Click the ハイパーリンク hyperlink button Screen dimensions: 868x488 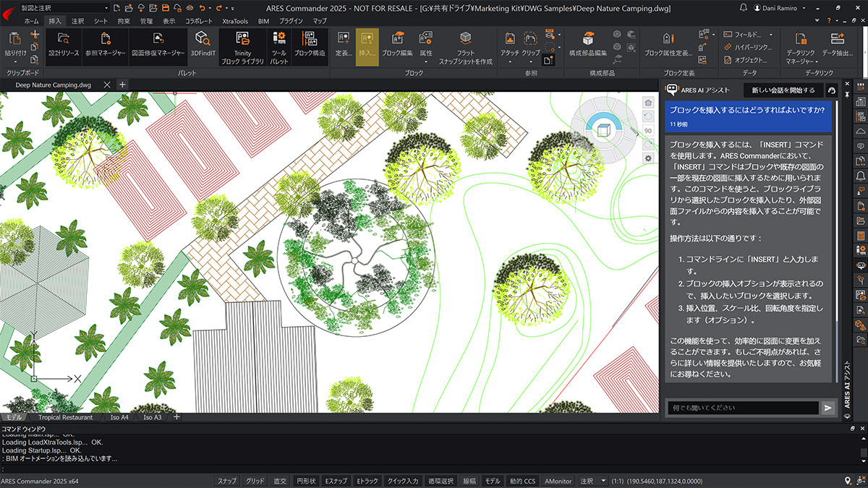[x=747, y=47]
